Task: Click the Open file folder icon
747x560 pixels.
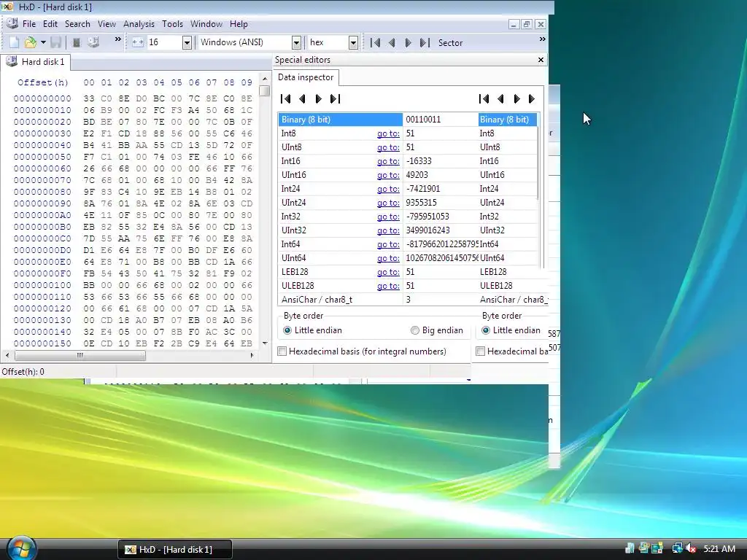Action: [30, 42]
